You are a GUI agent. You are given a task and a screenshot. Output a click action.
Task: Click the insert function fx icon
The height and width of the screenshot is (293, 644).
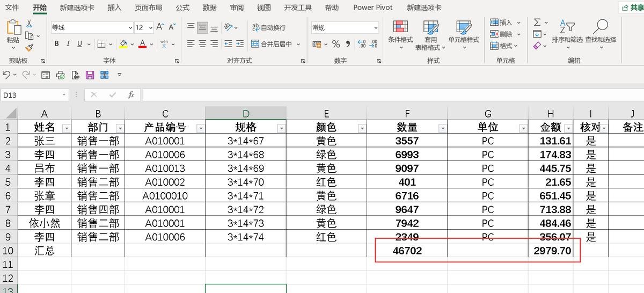pyautogui.click(x=131, y=95)
